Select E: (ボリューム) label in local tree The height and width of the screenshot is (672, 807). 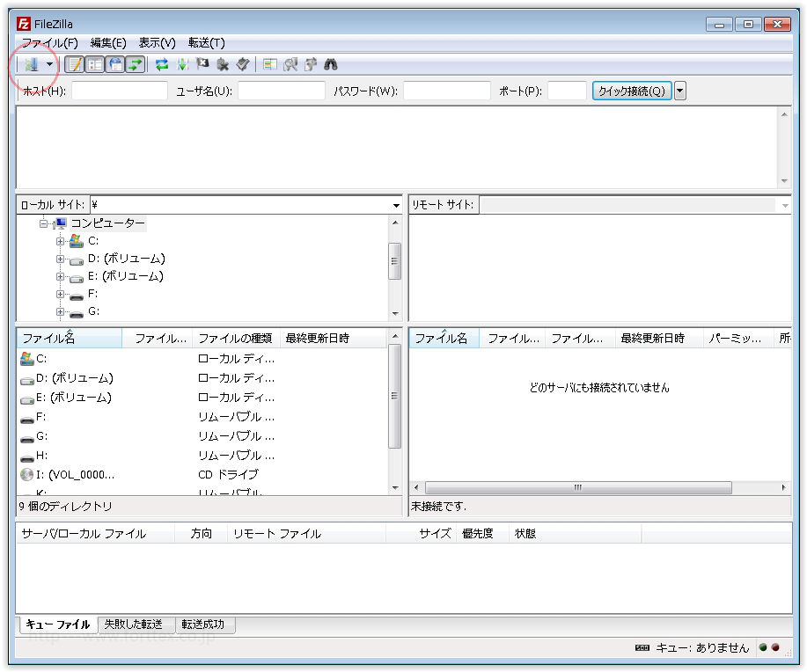(x=126, y=276)
